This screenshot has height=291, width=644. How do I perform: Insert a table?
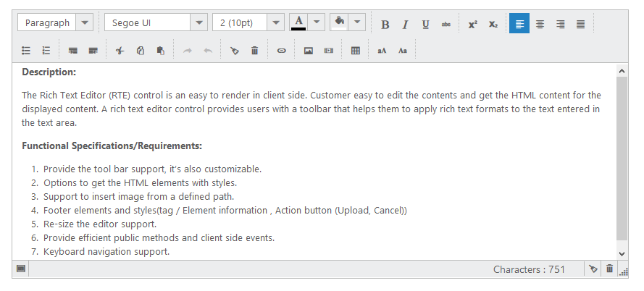[355, 51]
